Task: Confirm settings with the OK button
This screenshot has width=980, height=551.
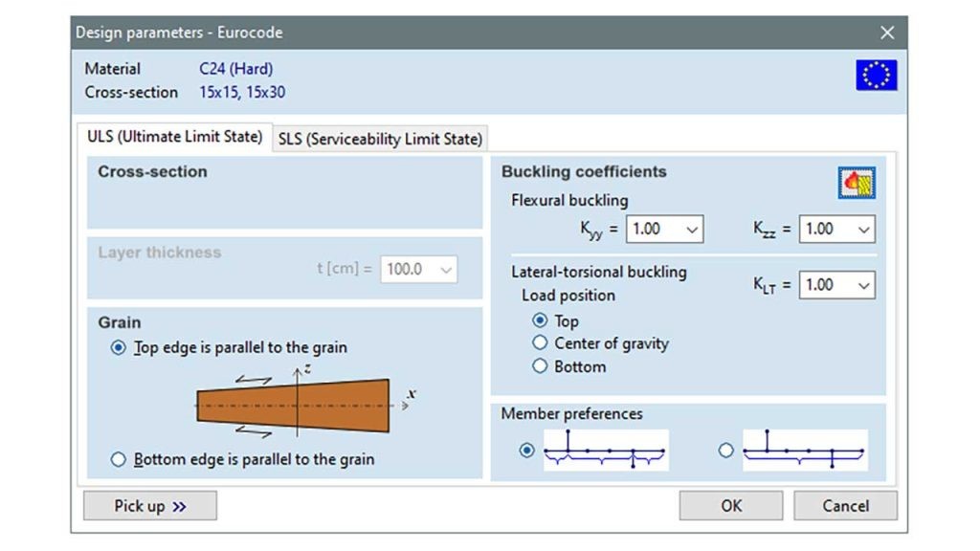Action: [731, 506]
